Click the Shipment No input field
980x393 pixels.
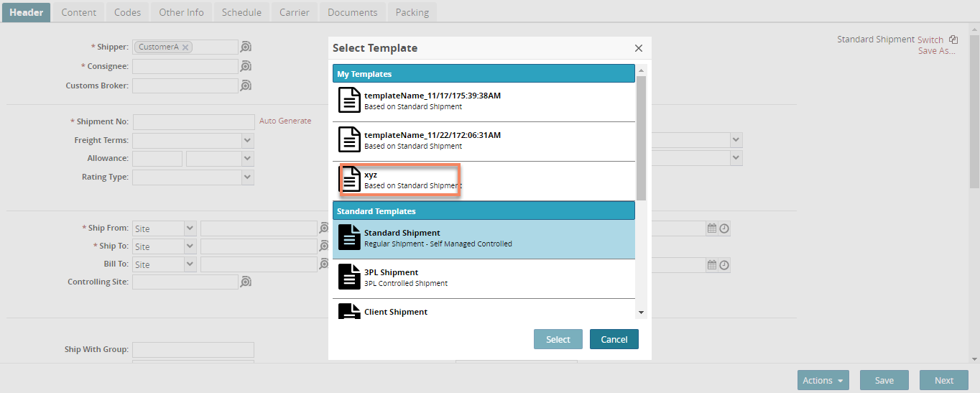click(x=194, y=121)
